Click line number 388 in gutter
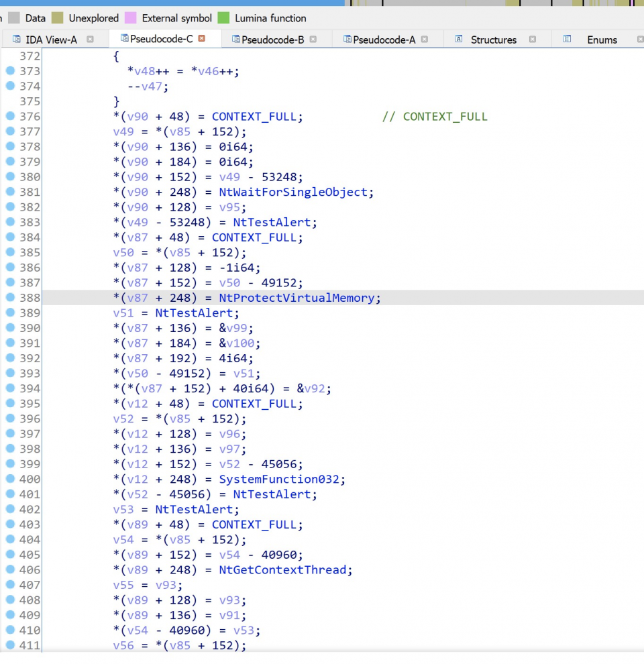This screenshot has height=664, width=644. pos(30,298)
